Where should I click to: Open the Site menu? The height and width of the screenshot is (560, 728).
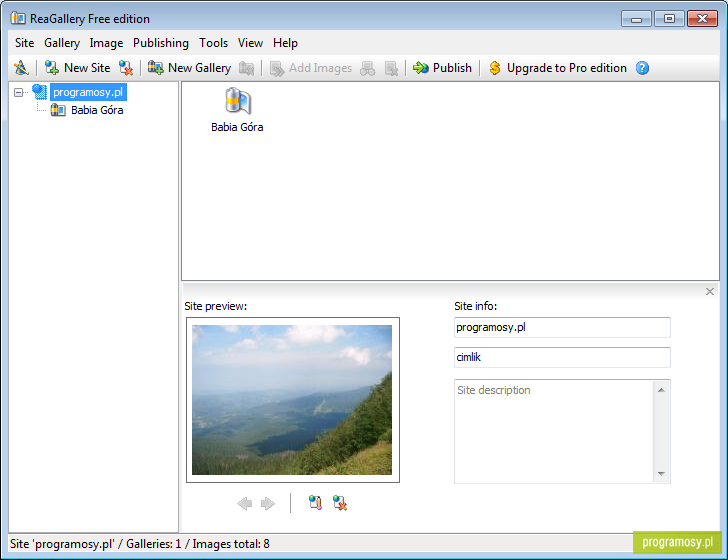point(25,43)
